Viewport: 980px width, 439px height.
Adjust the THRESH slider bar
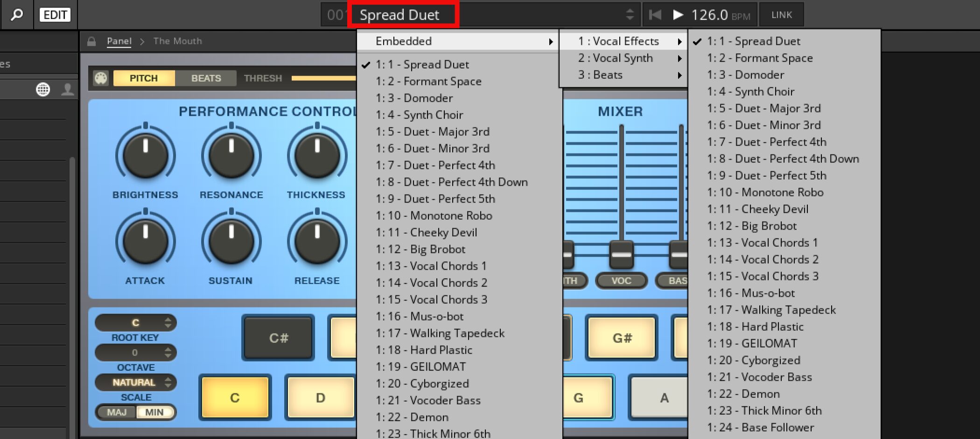point(324,78)
